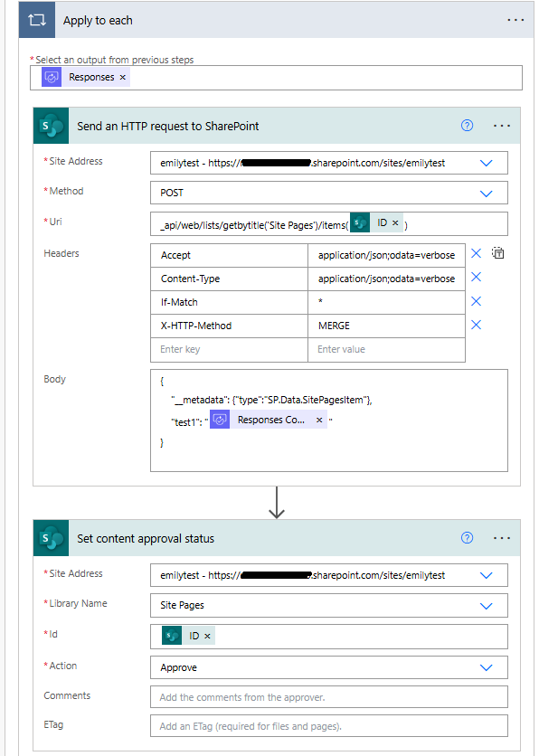Click the SharePoint icon on HTTP request action
This screenshot has width=539, height=756.
(51, 126)
